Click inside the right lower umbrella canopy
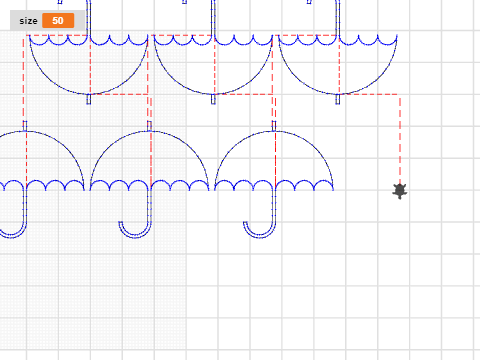This screenshot has height=360, width=480. coord(274,157)
